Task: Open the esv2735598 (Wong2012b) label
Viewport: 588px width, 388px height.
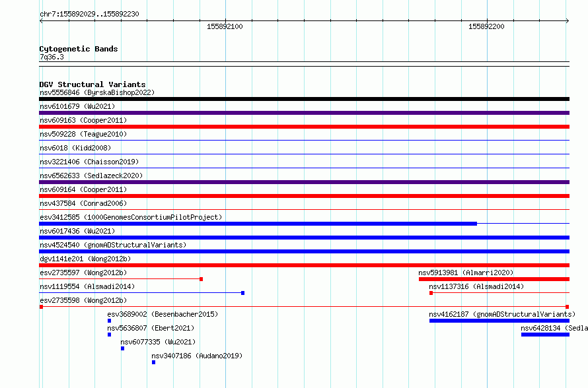Action: [x=83, y=300]
